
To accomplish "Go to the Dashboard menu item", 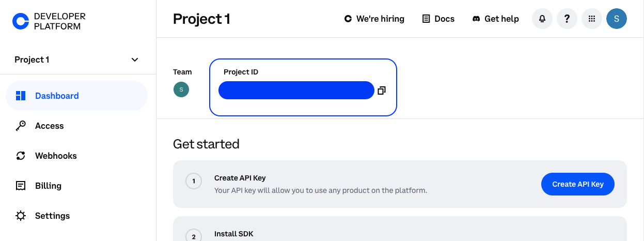I will [57, 96].
